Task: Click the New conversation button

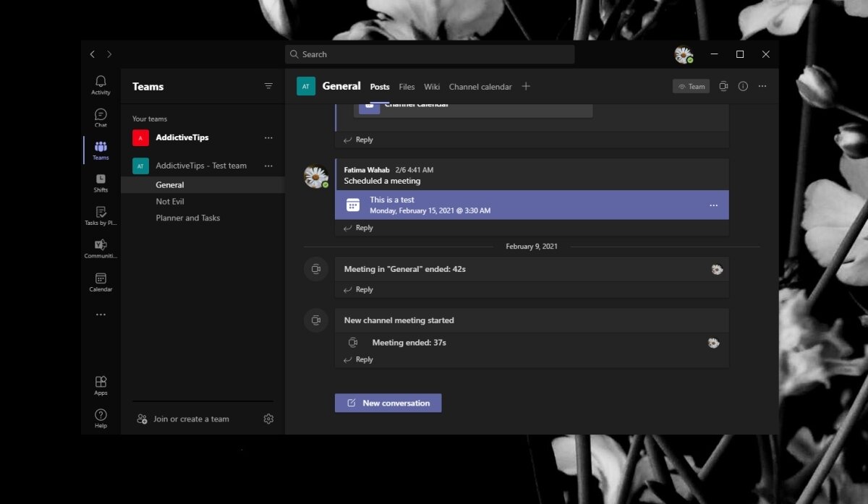Action: 388,403
